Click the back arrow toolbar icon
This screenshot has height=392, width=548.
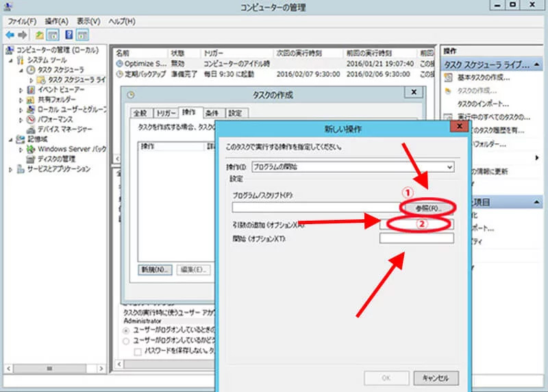[x=10, y=34]
